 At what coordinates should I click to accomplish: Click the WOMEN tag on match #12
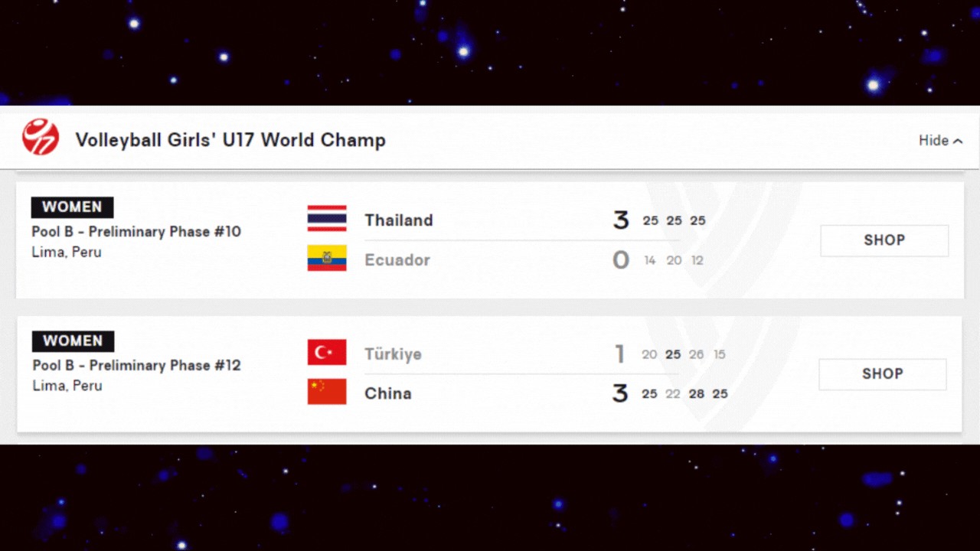pos(73,341)
